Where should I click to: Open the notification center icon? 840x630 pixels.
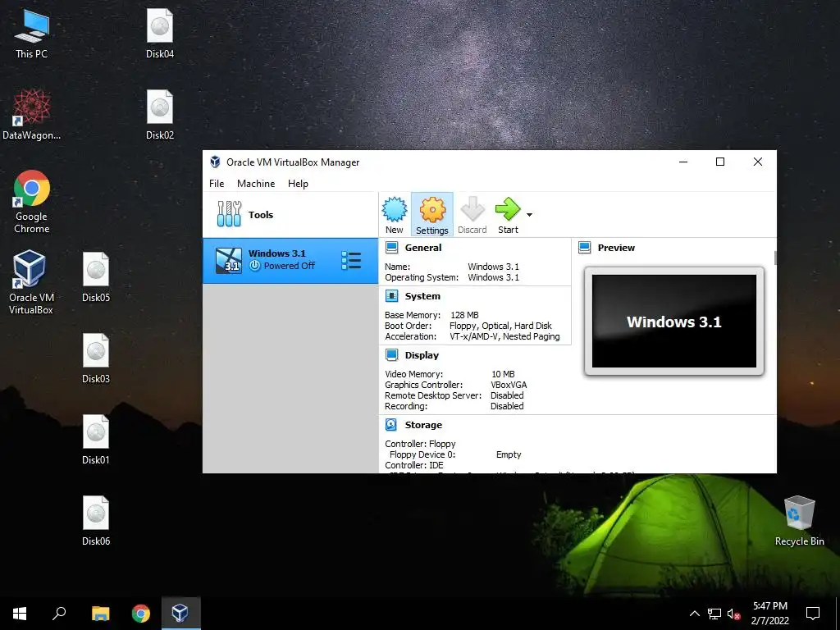point(813,614)
